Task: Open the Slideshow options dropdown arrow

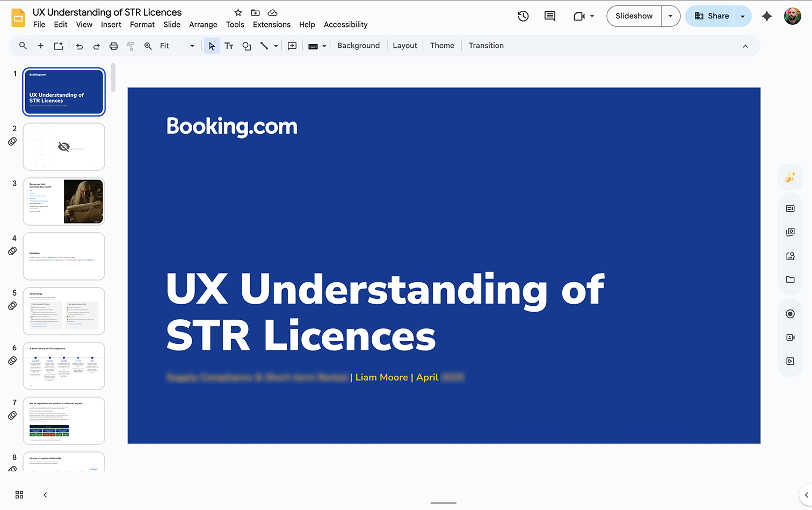Action: coord(670,16)
